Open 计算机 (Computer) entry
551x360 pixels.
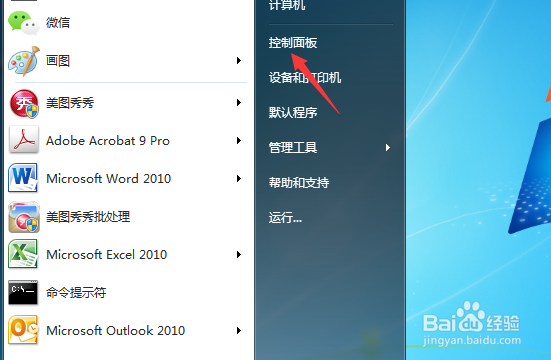(x=287, y=5)
